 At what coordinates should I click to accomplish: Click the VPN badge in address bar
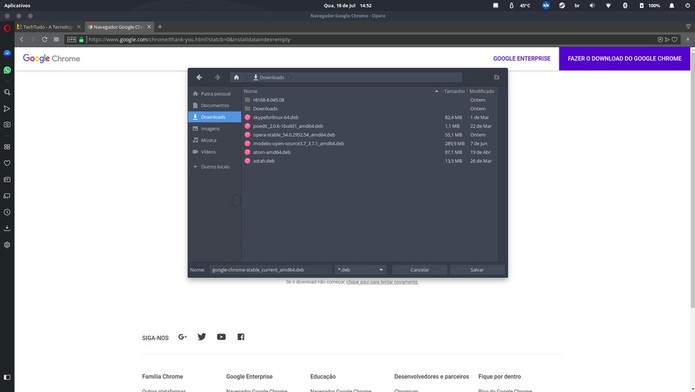pos(71,39)
